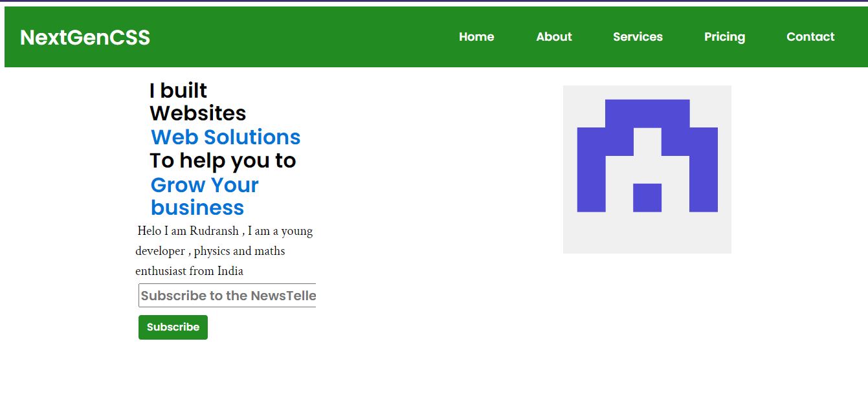
Task: Open the Pricing page
Action: click(724, 37)
